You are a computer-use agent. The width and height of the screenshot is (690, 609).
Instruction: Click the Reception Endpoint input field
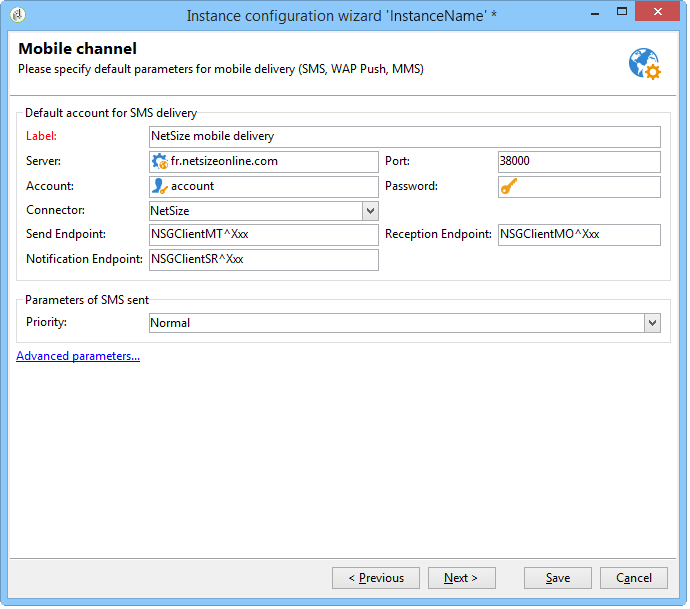pos(580,235)
